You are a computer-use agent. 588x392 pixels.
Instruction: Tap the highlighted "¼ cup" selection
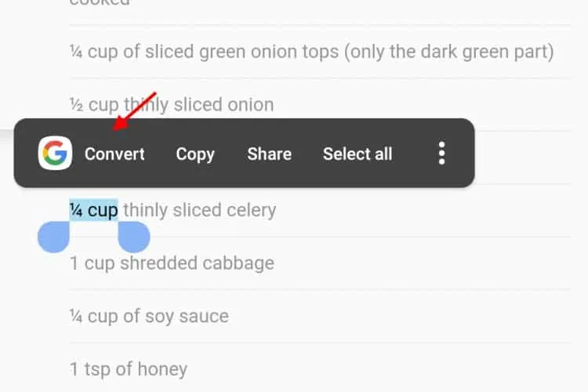(x=93, y=210)
